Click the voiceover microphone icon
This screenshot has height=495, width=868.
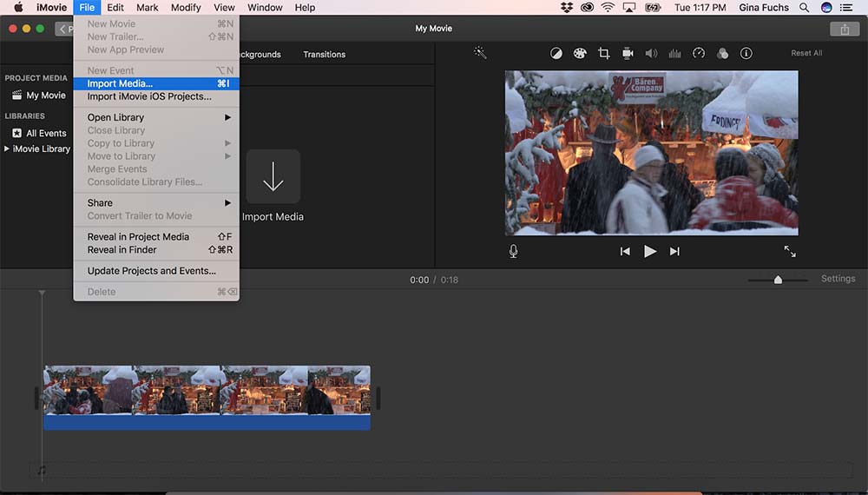tap(513, 251)
